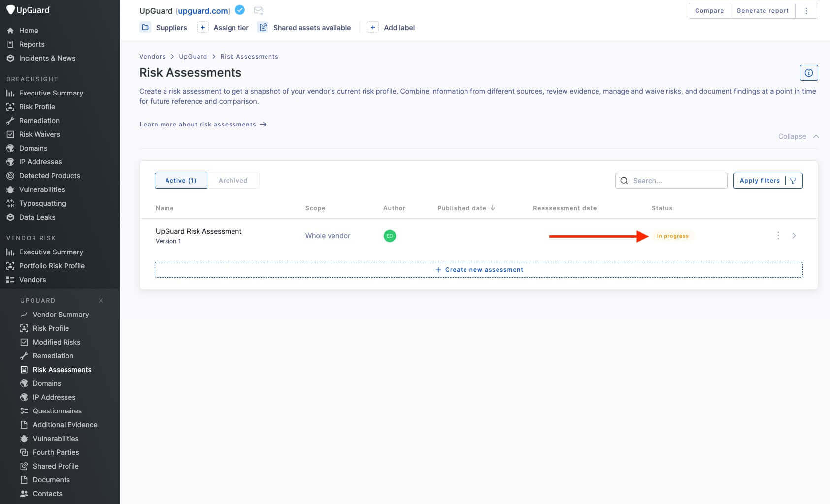Click the Data Leaks icon

coord(10,217)
